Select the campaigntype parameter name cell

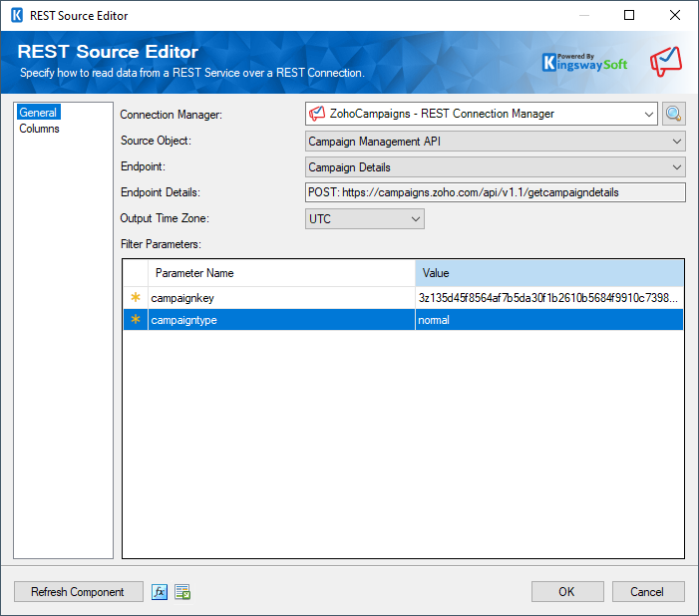281,320
